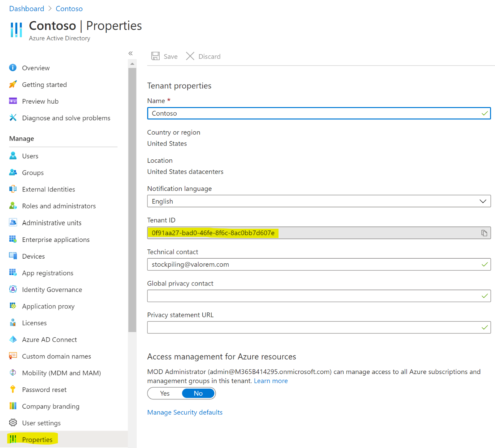The image size is (495, 448).
Task: Navigate to Dashboard breadcrumb
Action: tap(27, 9)
